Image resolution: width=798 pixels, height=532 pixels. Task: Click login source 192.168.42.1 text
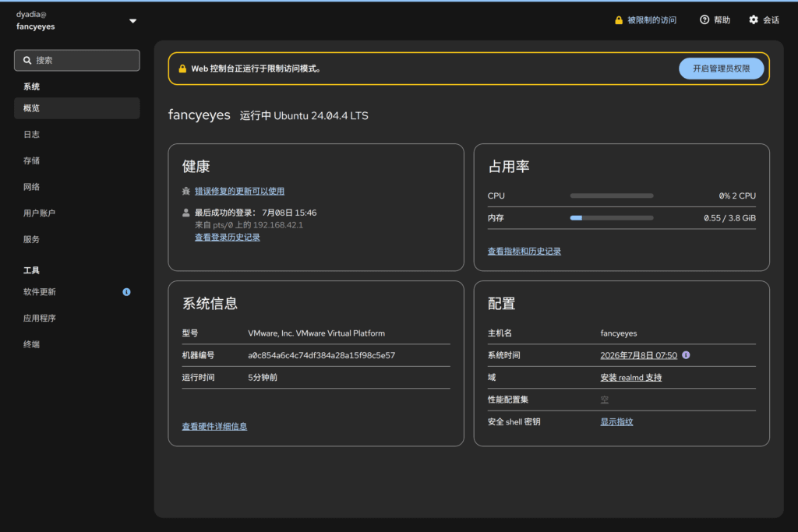pyautogui.click(x=278, y=225)
